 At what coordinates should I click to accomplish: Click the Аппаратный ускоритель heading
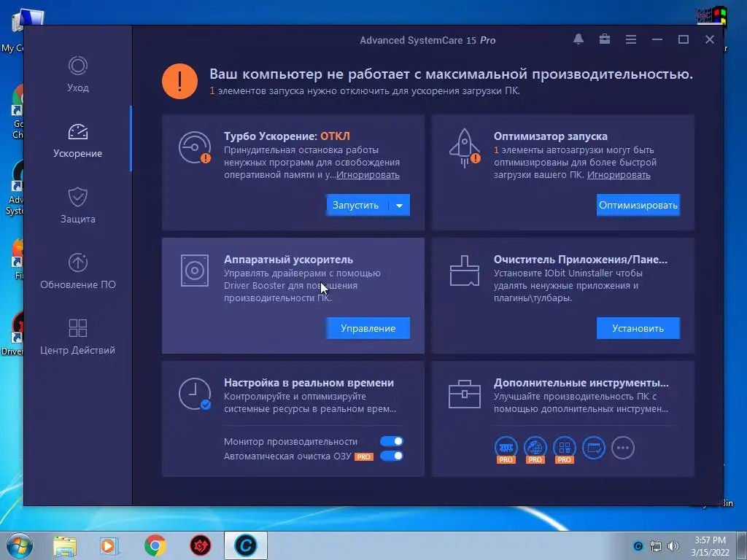tap(288, 260)
